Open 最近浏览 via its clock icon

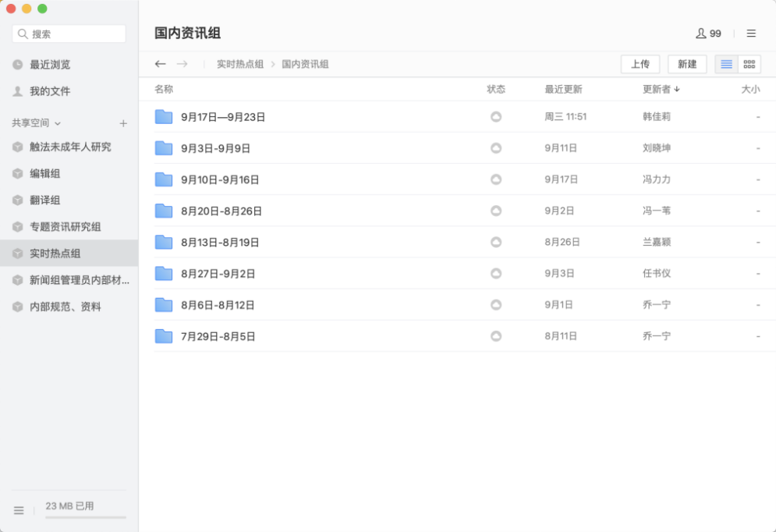point(18,65)
